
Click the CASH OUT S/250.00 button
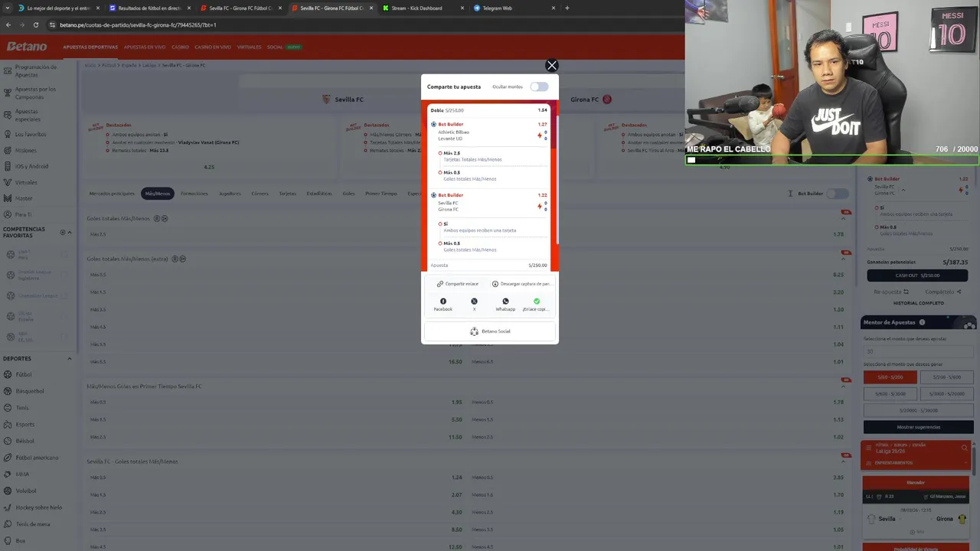[x=917, y=275]
